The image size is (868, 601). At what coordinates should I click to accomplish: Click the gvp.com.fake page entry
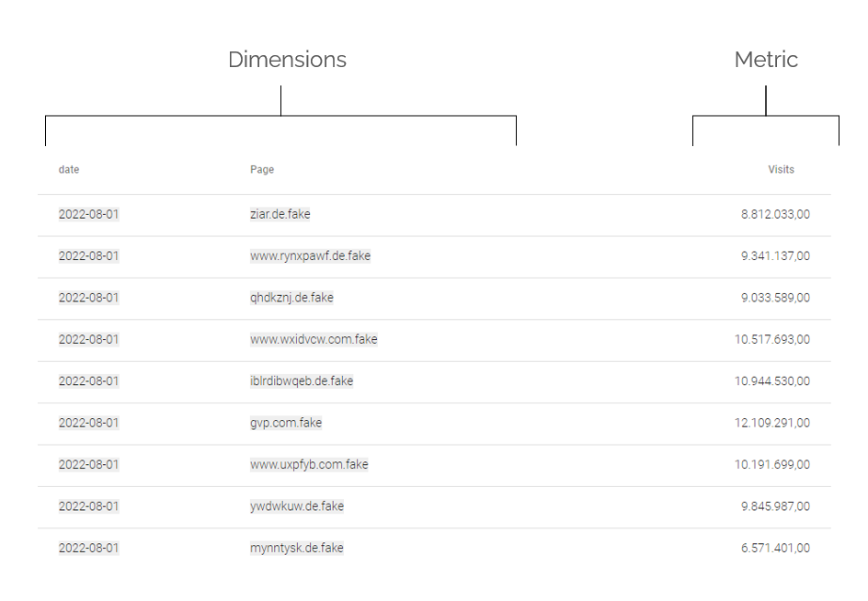286,423
